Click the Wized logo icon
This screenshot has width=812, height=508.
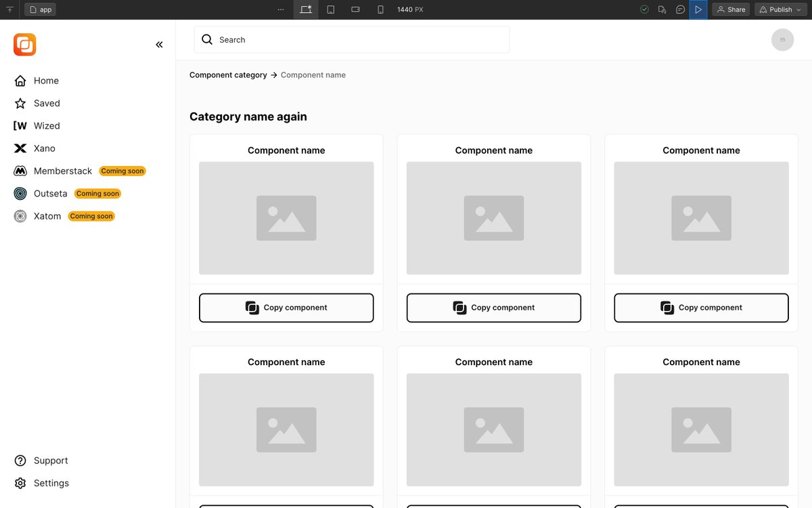pyautogui.click(x=20, y=126)
